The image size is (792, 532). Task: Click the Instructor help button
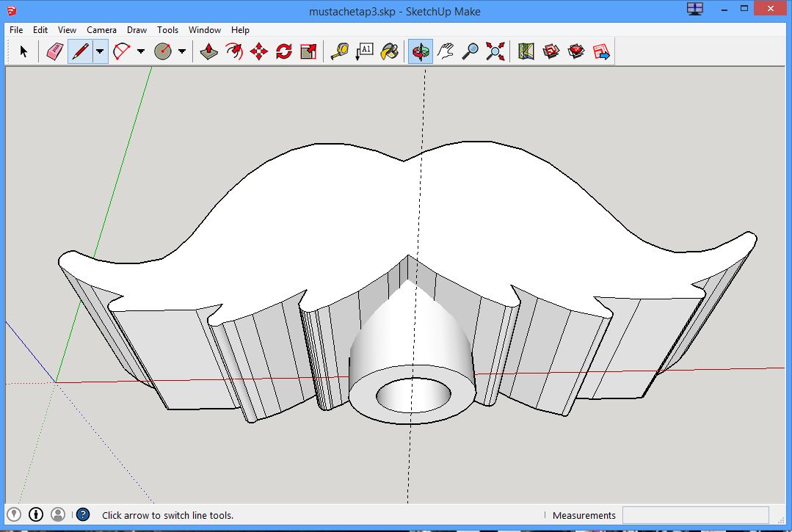83,514
